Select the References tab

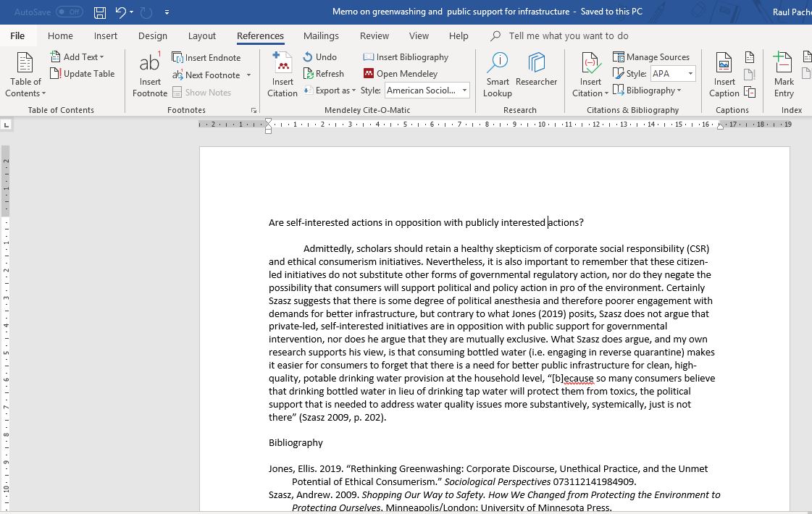point(260,35)
